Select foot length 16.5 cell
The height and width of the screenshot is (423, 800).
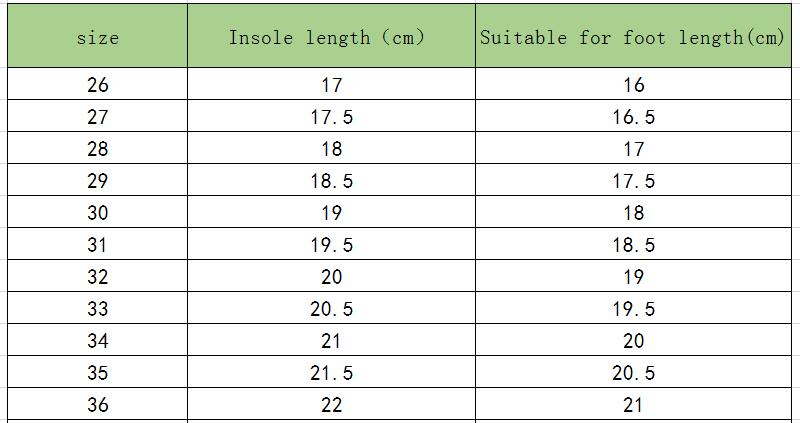(633, 117)
